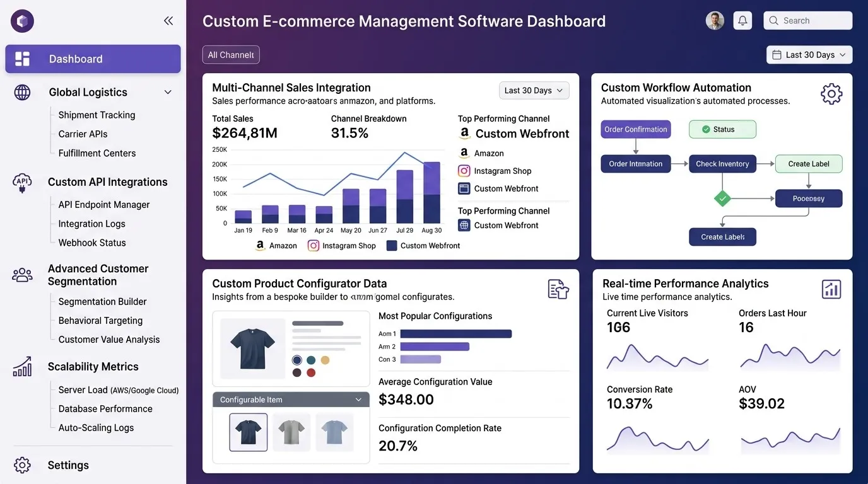Select the light blue t-shirt thumbnail
Viewport: 868px width, 484px height.
click(334, 432)
